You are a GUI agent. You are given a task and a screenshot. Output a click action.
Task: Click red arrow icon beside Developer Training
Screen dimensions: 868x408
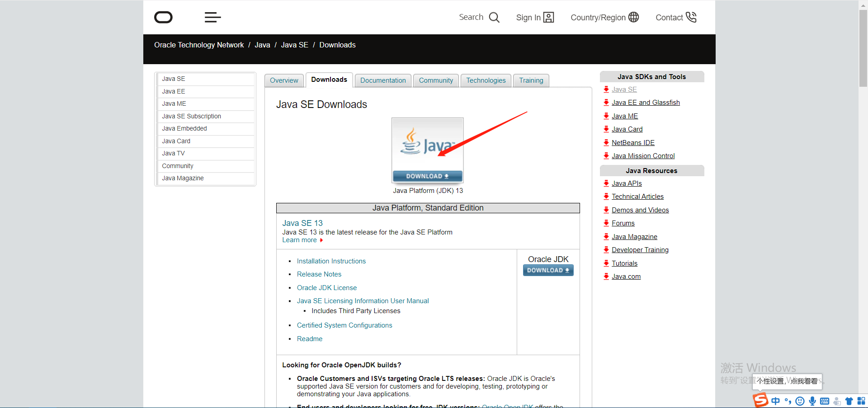(606, 250)
